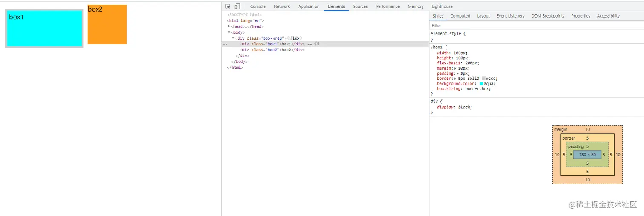Switch to the Memory tab
This screenshot has width=644, height=216.
coord(415,6)
